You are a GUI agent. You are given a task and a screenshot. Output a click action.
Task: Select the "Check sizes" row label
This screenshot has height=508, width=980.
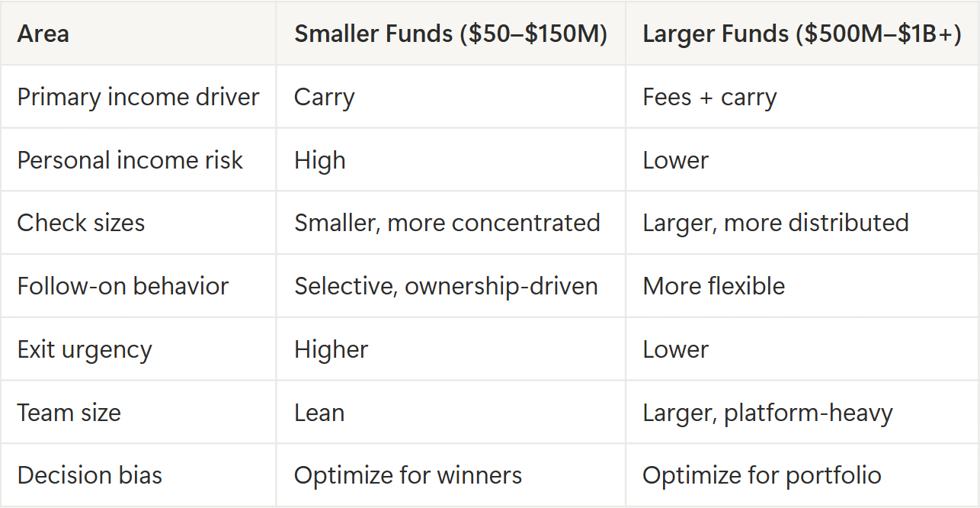point(81,223)
